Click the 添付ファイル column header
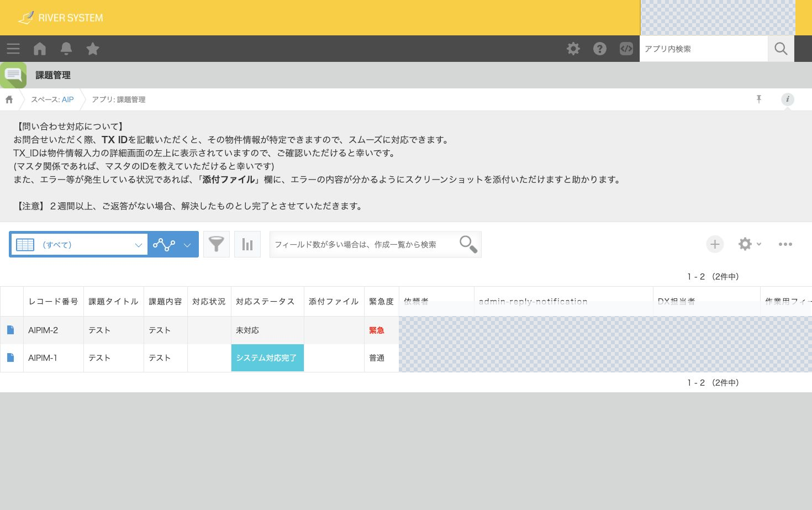 coord(334,302)
